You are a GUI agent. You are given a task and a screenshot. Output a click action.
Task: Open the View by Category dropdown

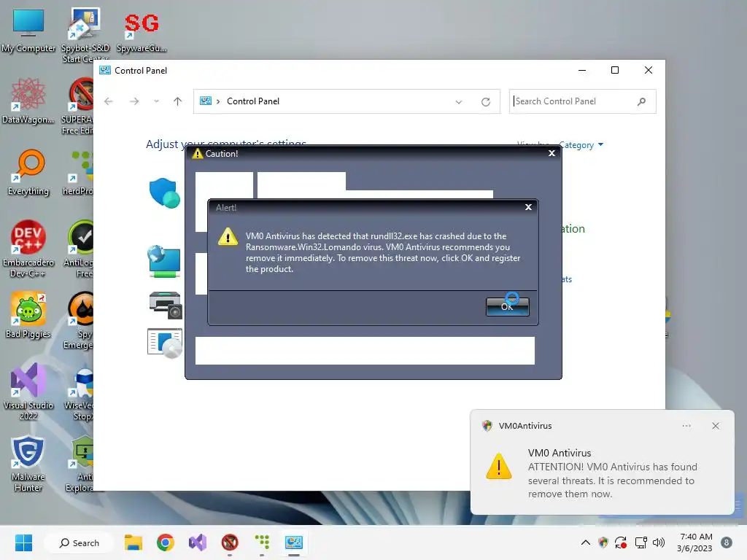[581, 145]
